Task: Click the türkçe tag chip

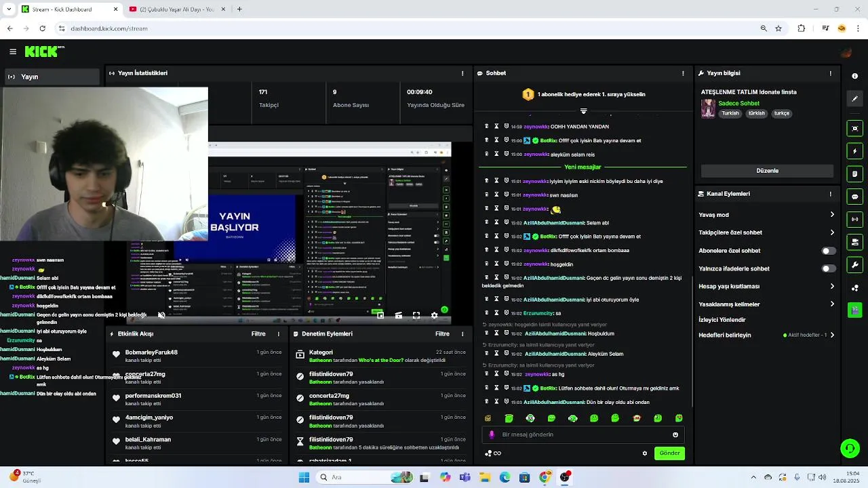Action: click(x=782, y=114)
